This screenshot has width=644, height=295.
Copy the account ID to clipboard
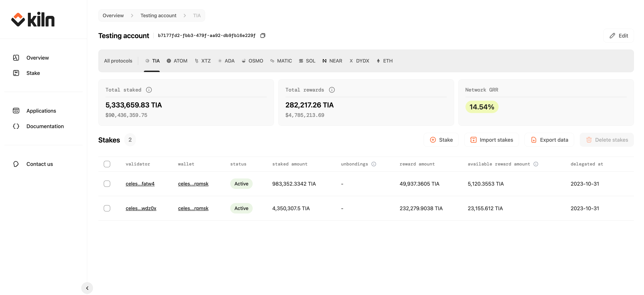click(x=263, y=35)
